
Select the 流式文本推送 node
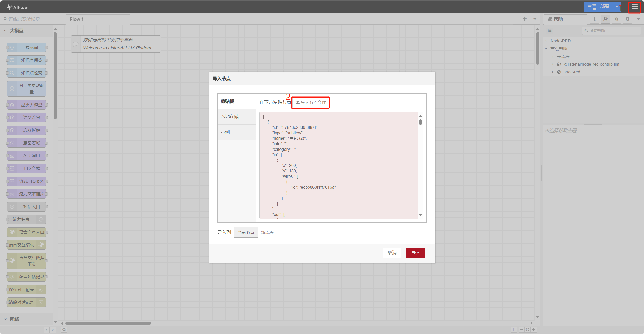27,194
